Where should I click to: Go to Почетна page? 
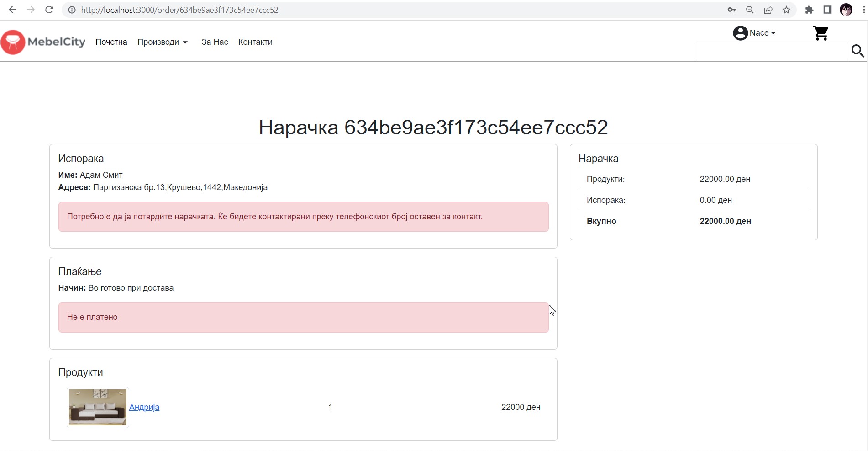111,42
